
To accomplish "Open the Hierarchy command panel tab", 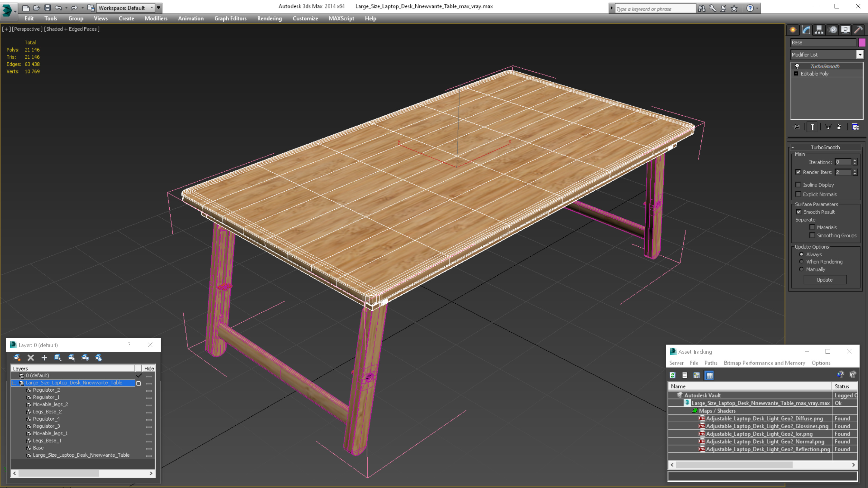I will click(x=819, y=30).
